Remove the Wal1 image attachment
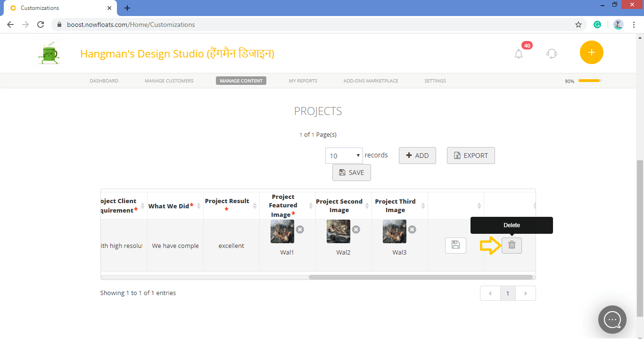Viewport: 644px width, 362px height. click(x=300, y=230)
